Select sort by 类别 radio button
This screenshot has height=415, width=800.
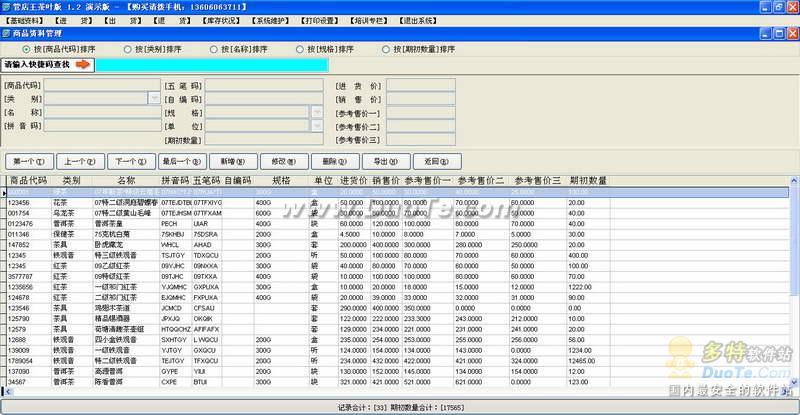(x=127, y=48)
